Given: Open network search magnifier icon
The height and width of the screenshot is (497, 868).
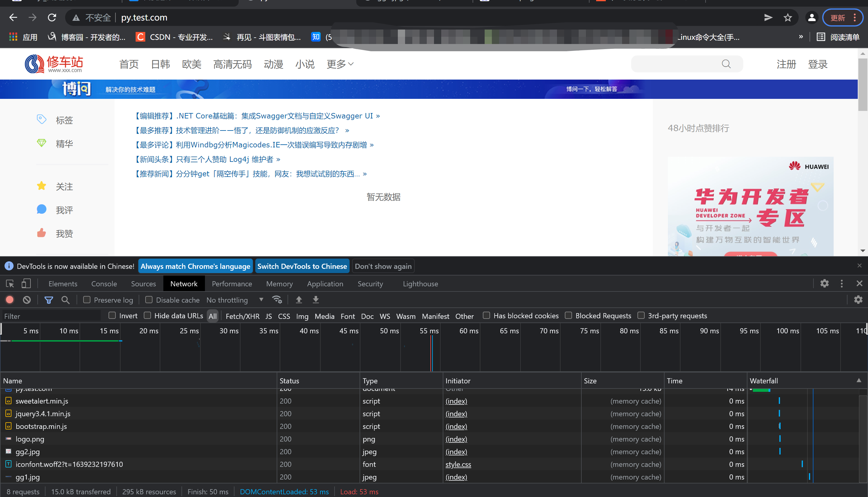Looking at the screenshot, I should (x=65, y=300).
